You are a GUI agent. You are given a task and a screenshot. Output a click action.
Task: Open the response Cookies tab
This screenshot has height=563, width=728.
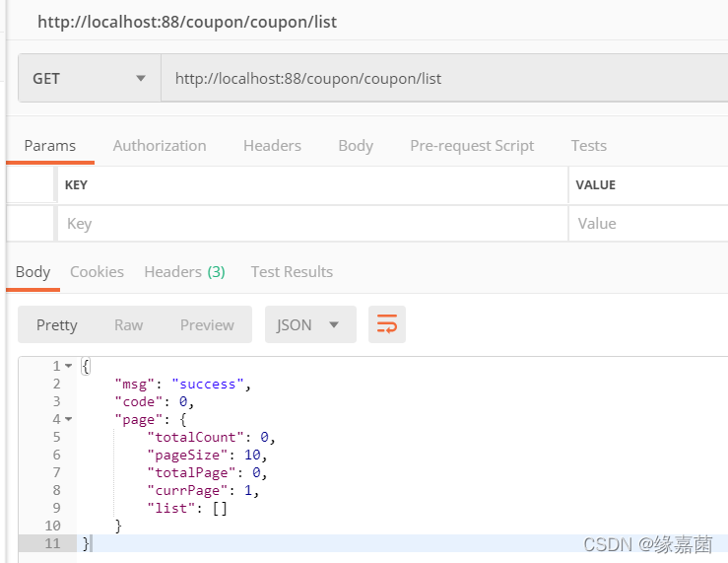tap(97, 272)
